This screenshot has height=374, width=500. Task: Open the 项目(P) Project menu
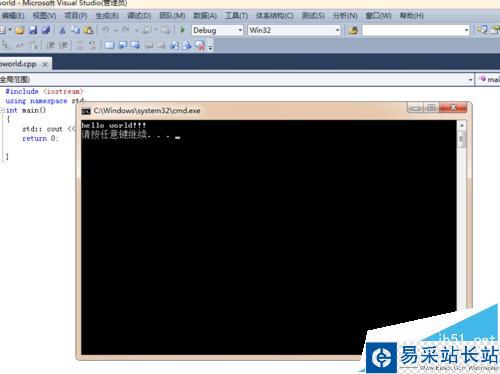[x=76, y=16]
